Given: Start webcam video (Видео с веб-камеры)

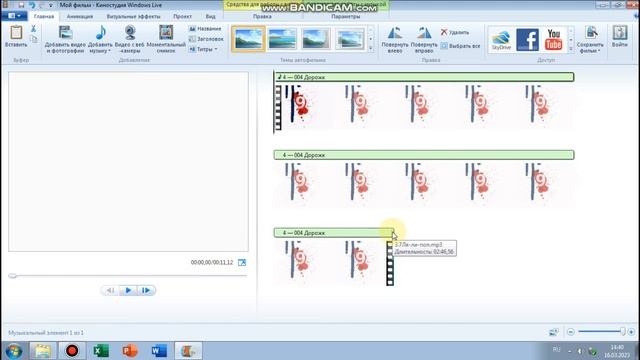Looking at the screenshot, I should 130,39.
